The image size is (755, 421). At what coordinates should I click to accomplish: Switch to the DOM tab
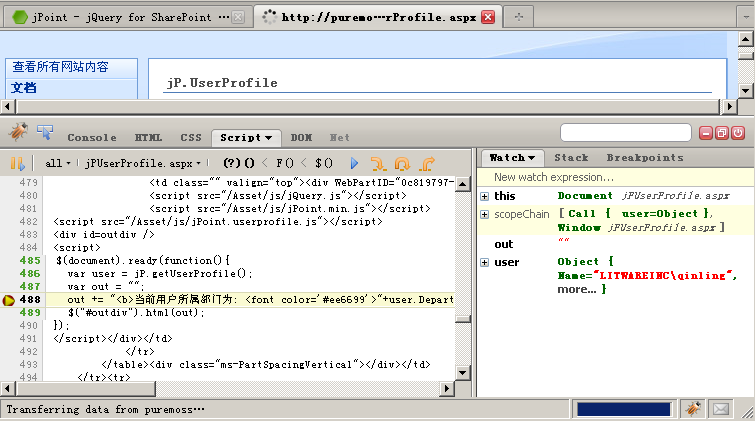tap(301, 138)
